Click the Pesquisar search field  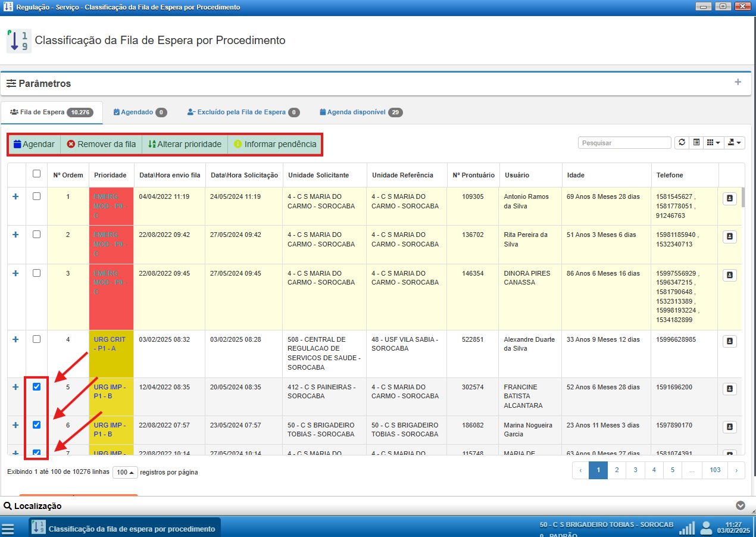(x=624, y=143)
